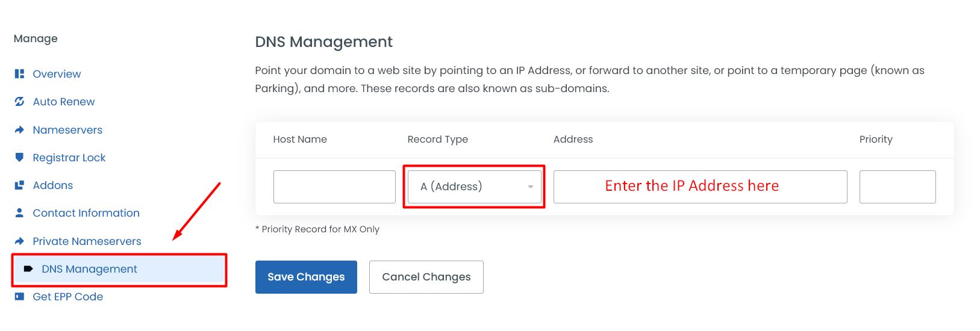This screenshot has height=331, width=980.
Task: Click the Overview grid icon
Action: tap(19, 74)
